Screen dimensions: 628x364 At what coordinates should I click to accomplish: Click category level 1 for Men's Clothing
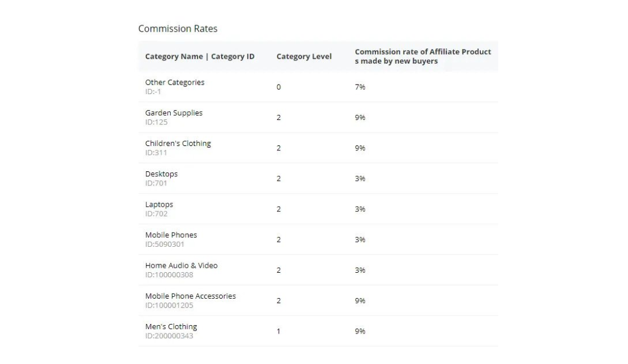(x=278, y=331)
